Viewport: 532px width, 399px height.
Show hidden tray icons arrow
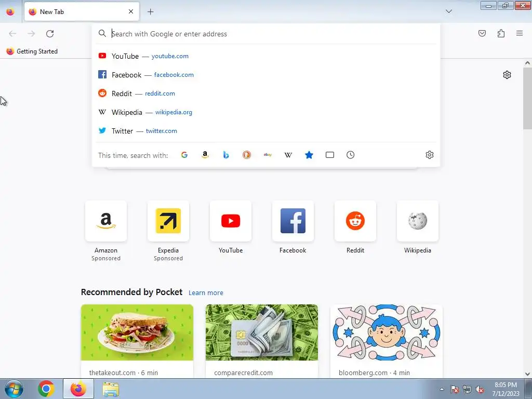click(442, 389)
